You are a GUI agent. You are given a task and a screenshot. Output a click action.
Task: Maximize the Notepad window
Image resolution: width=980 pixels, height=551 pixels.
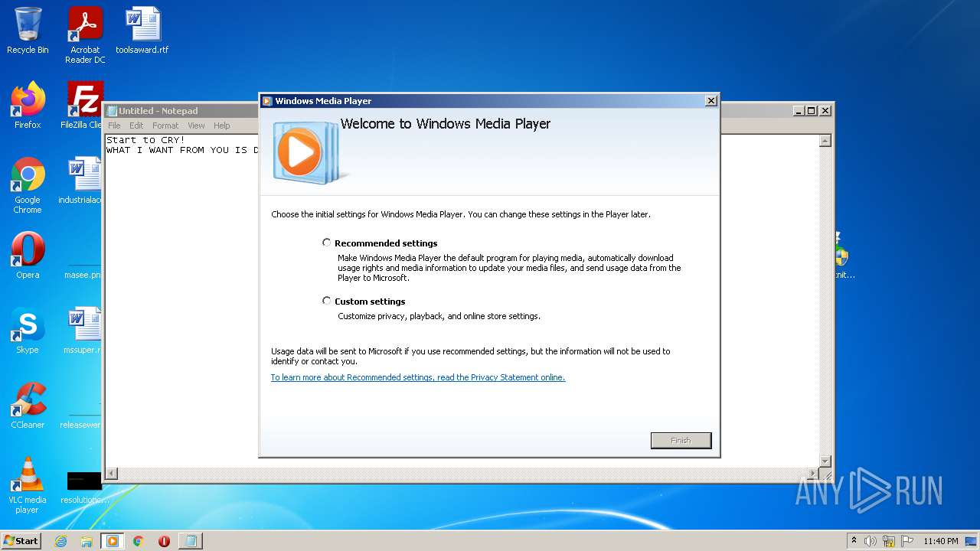812,111
